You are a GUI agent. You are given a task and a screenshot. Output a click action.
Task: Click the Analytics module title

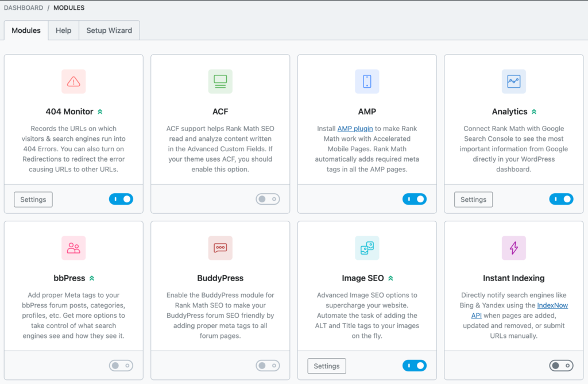tap(510, 112)
